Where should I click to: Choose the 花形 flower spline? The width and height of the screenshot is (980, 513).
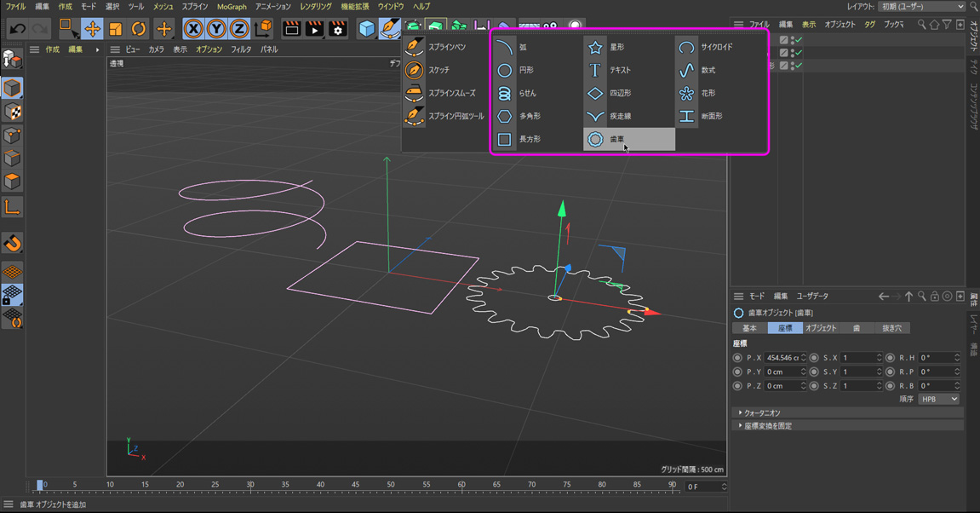[686, 94]
